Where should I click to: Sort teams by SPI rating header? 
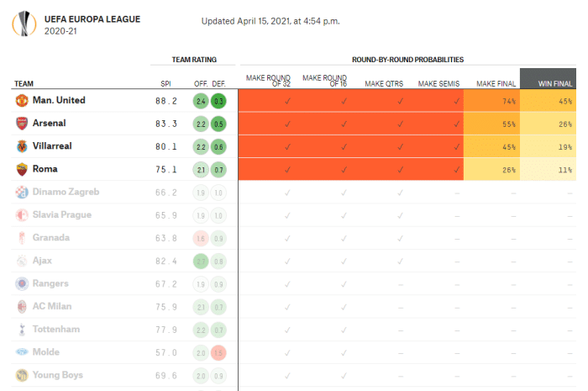[x=165, y=83]
